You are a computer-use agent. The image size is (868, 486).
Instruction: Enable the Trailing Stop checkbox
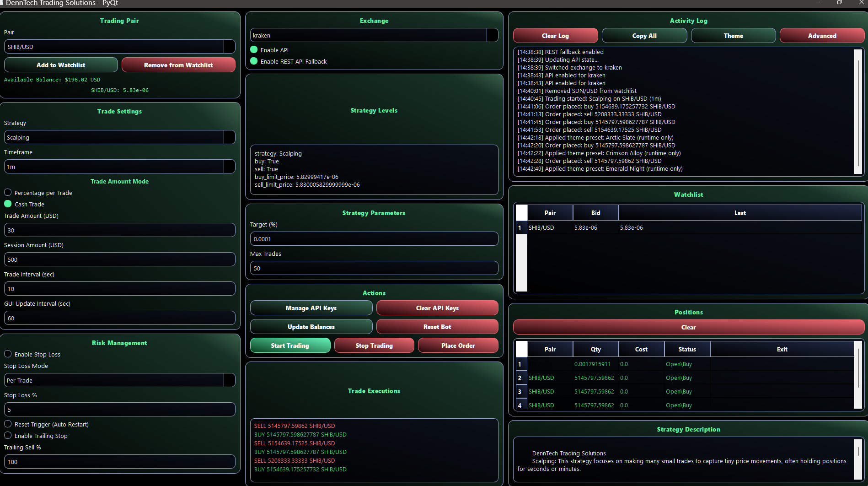(x=7, y=436)
